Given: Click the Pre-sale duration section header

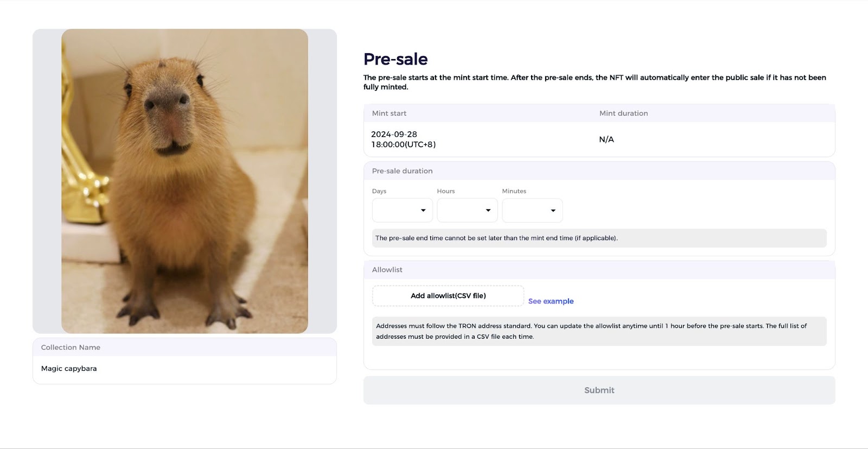Looking at the screenshot, I should point(599,171).
